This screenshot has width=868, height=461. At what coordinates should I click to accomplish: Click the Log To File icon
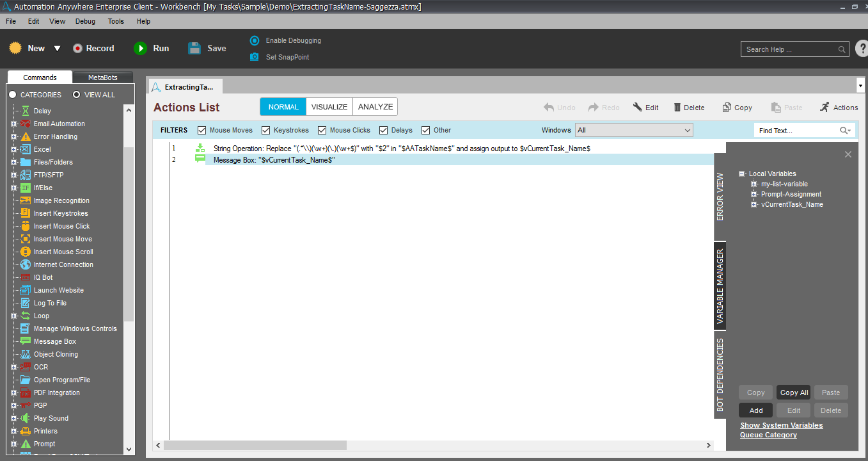point(26,303)
